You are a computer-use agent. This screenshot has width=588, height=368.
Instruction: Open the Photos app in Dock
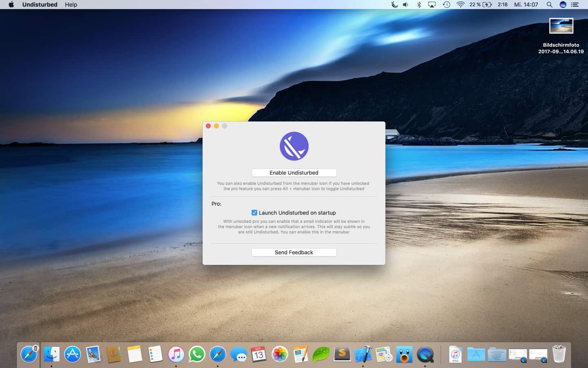coord(280,354)
